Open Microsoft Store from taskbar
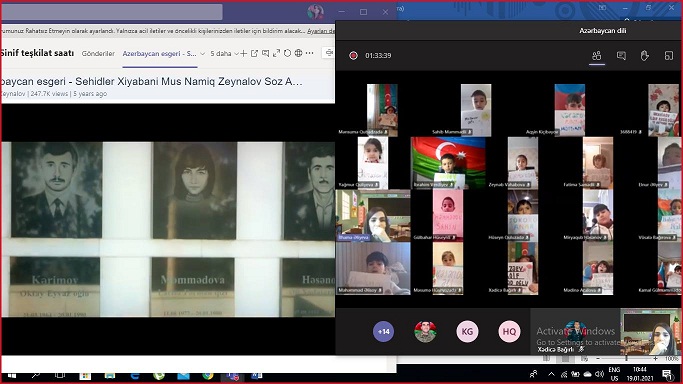The width and height of the screenshot is (683, 384). click(x=85, y=375)
